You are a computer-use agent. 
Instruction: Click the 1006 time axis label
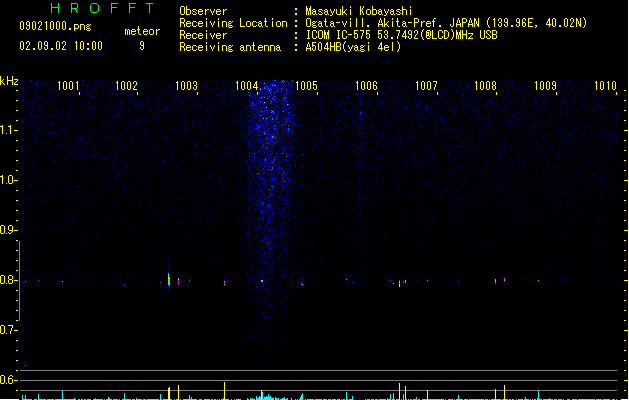click(x=366, y=86)
